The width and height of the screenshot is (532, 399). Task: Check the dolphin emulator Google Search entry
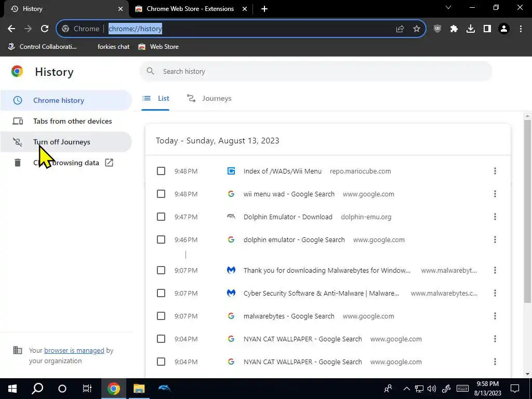161,240
